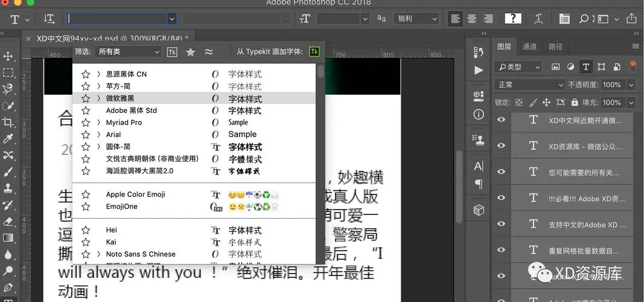
Task: Open the search magnifier in options bar
Action: 584,19
